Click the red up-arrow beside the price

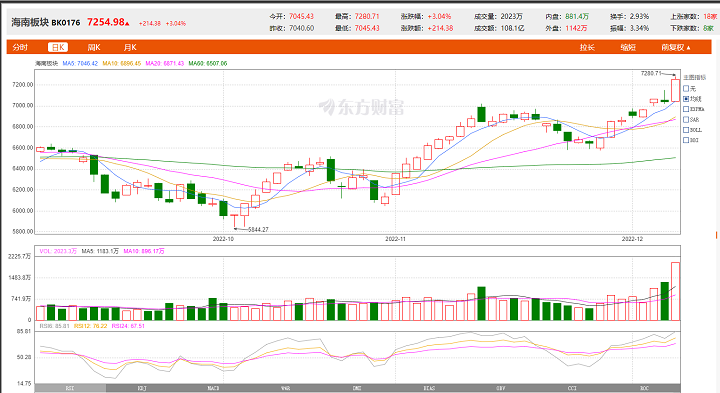tap(127, 23)
